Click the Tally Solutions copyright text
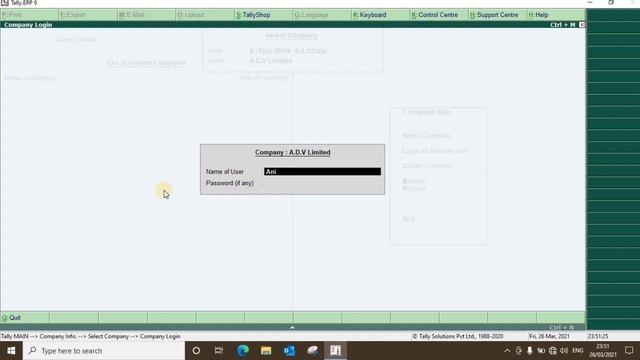This screenshot has width=640, height=360. coord(458,336)
